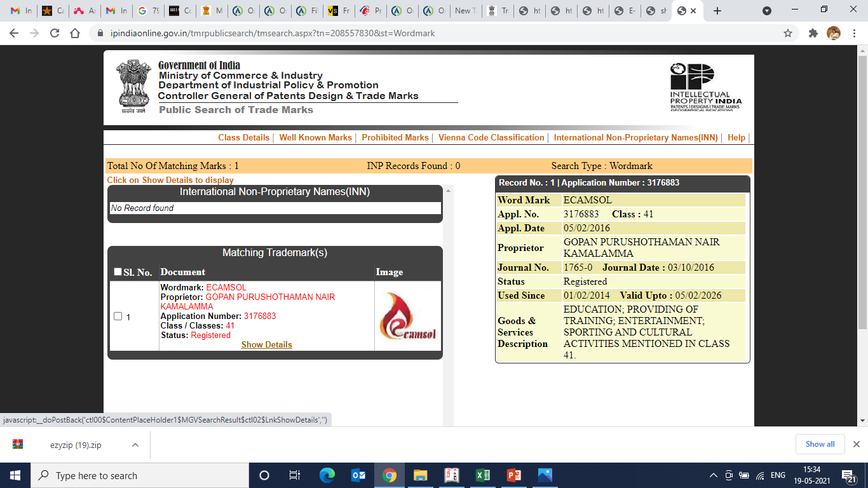Click the page vertical scrollbar up arrow
The width and height of the screenshot is (868, 488).
coord(862,50)
